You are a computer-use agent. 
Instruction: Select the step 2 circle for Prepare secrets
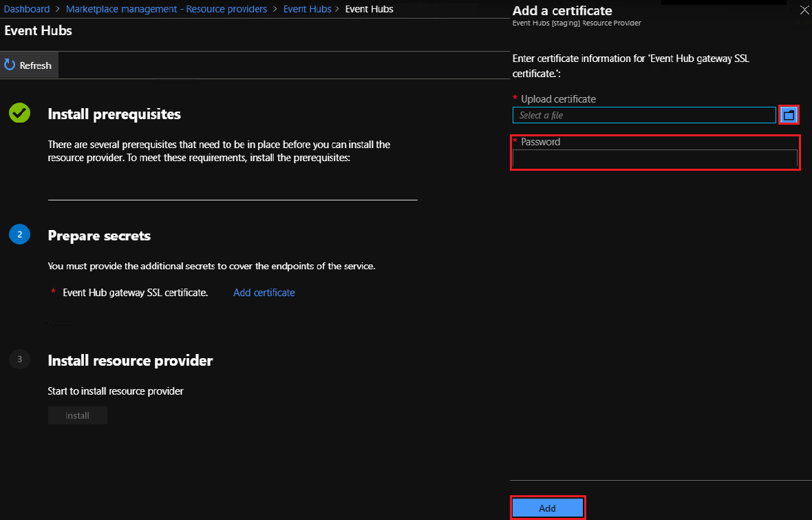pyautogui.click(x=19, y=234)
